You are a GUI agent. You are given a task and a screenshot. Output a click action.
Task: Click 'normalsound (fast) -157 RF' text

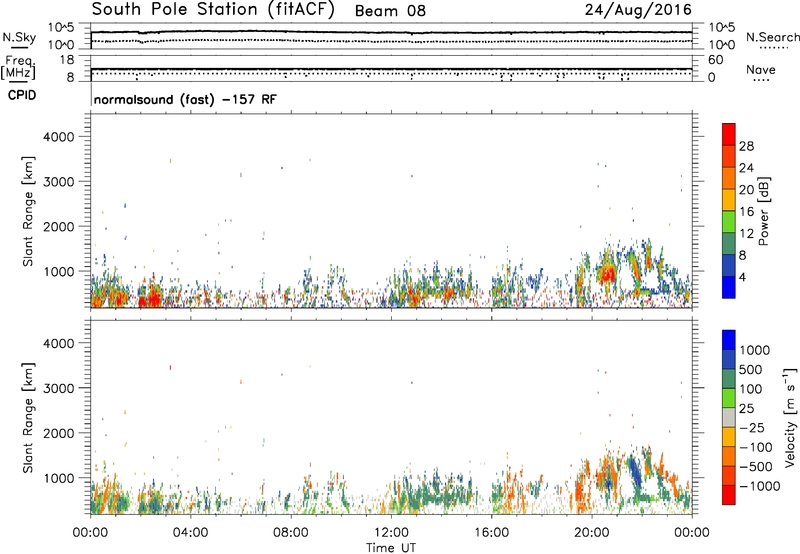[x=185, y=99]
